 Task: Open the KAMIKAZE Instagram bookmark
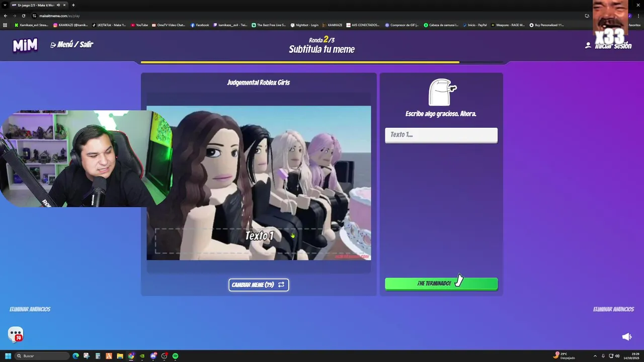point(70,25)
